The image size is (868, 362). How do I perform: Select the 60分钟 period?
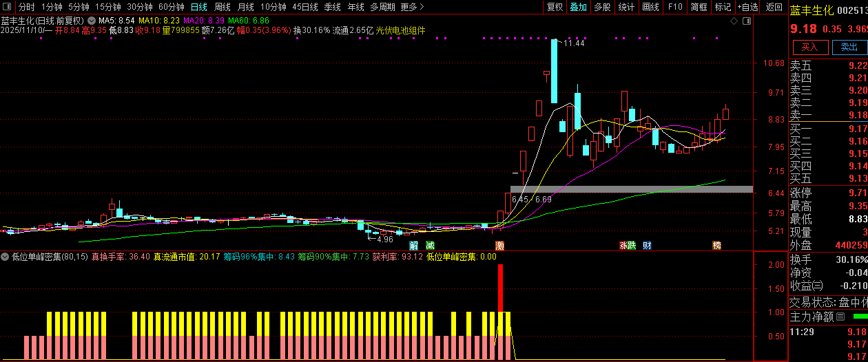[172, 7]
